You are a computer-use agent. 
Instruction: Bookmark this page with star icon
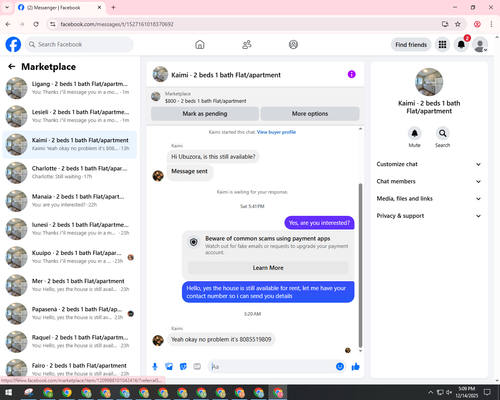click(x=458, y=24)
